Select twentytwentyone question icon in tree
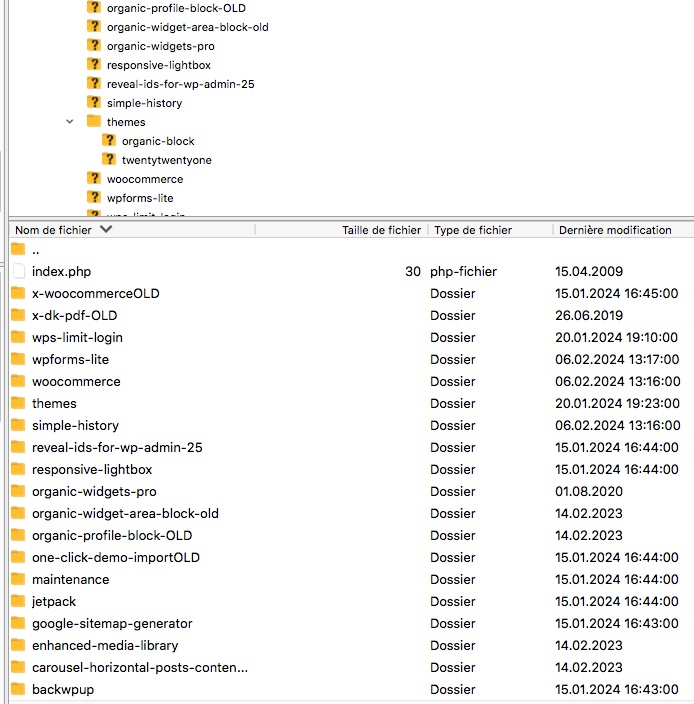The height and width of the screenshot is (704, 694). 109,159
